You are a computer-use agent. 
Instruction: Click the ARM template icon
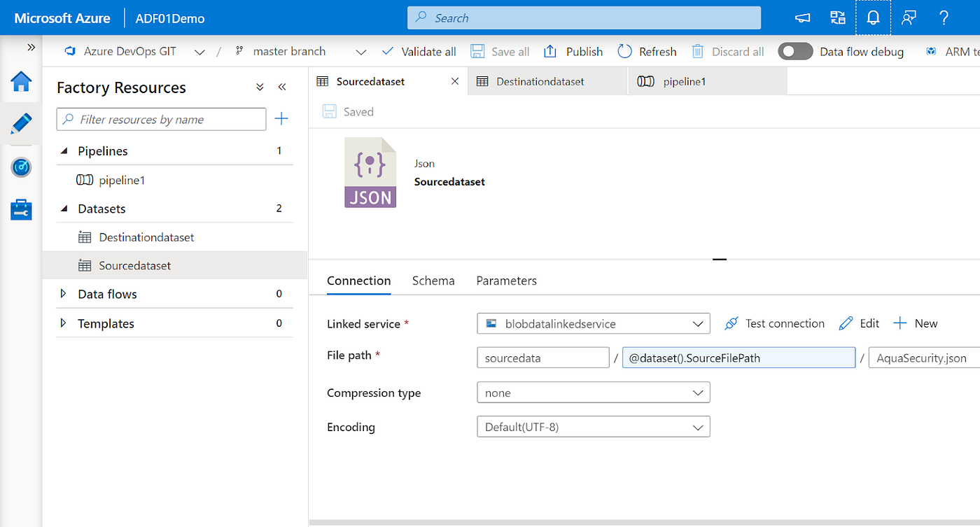(x=931, y=51)
